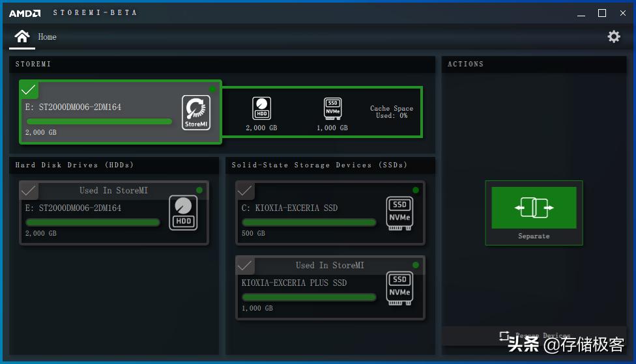
Task: Click status dot on HDD ST2000DM006 card
Action: tap(199, 190)
